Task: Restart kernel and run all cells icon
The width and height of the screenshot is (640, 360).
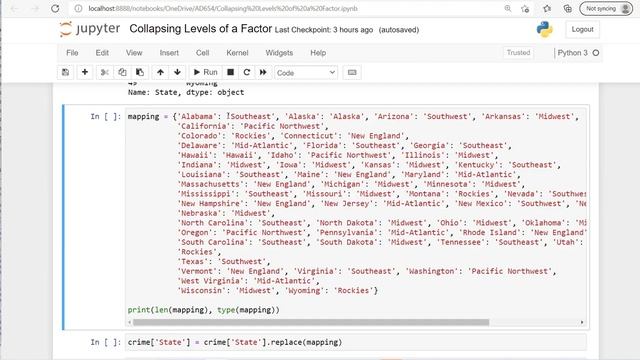Action: 263,72
